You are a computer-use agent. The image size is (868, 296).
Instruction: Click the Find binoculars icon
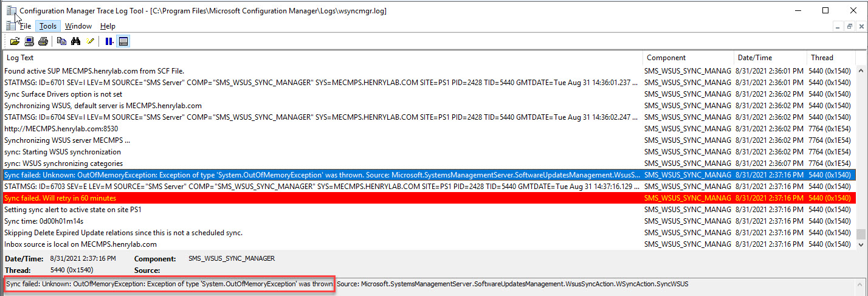76,41
